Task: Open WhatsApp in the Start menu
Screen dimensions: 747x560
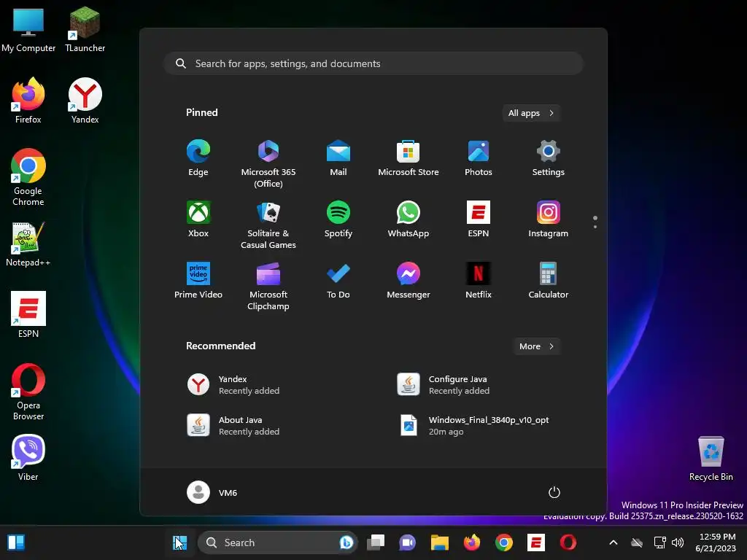Action: point(409,219)
